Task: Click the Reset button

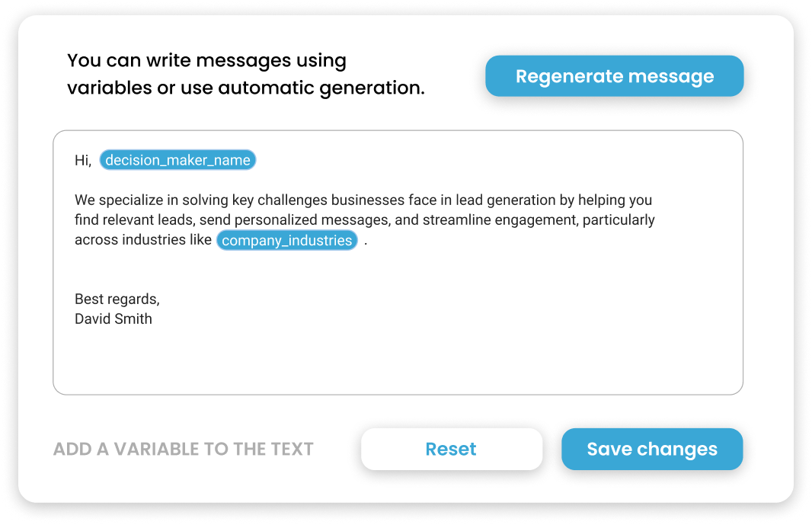Action: point(451,449)
